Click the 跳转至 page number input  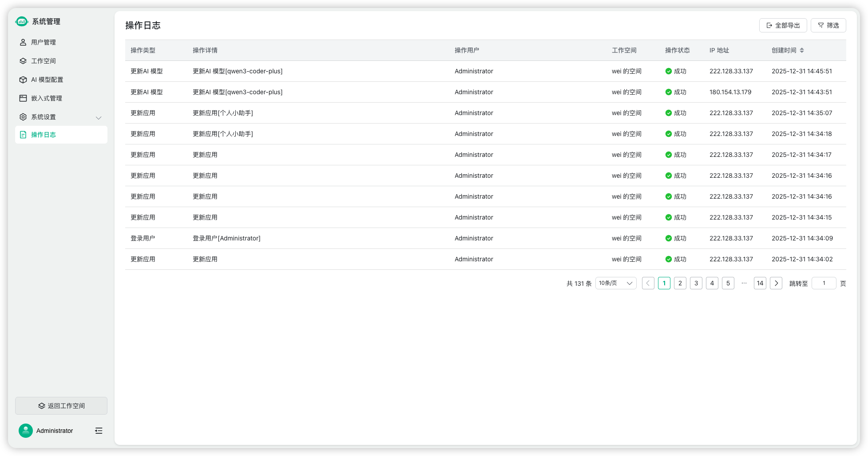pyautogui.click(x=824, y=283)
